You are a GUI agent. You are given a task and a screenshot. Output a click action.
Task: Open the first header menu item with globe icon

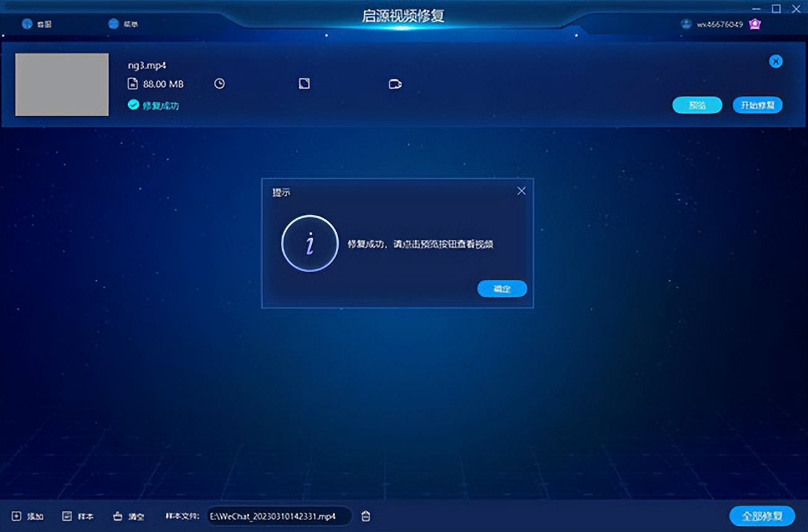tap(37, 24)
